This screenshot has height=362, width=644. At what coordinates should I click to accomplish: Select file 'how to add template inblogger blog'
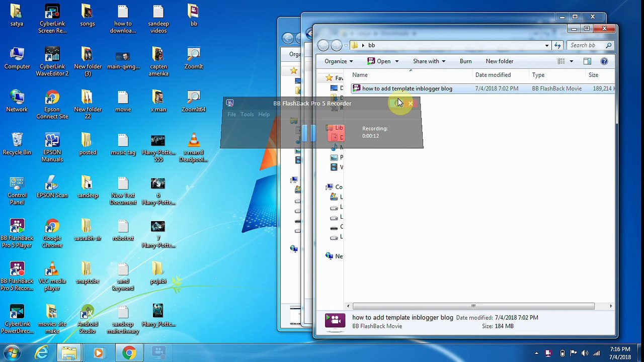(x=407, y=88)
